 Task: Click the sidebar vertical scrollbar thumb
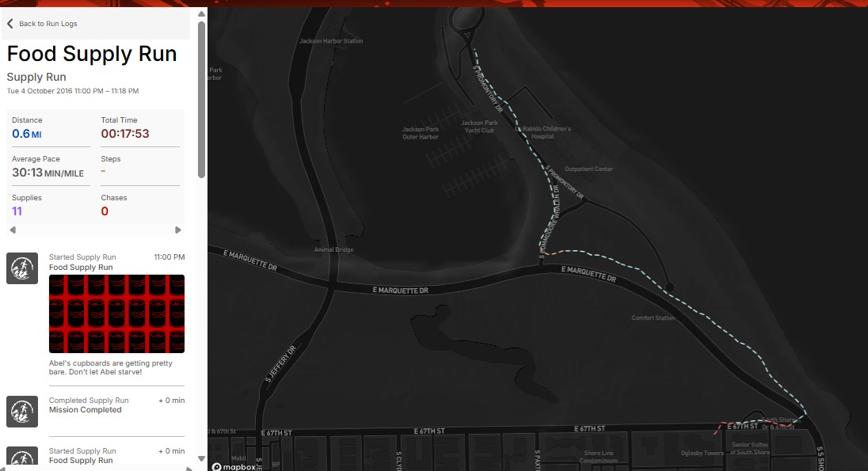click(x=201, y=100)
